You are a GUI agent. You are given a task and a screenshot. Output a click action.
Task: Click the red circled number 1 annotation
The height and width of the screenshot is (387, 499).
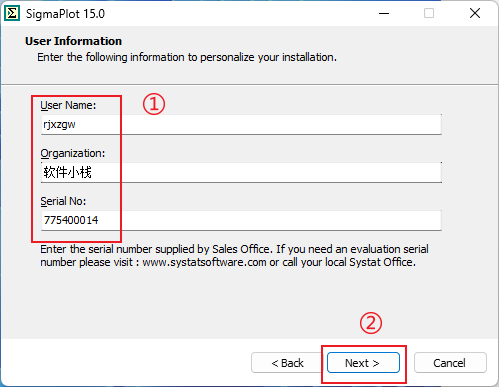click(154, 104)
